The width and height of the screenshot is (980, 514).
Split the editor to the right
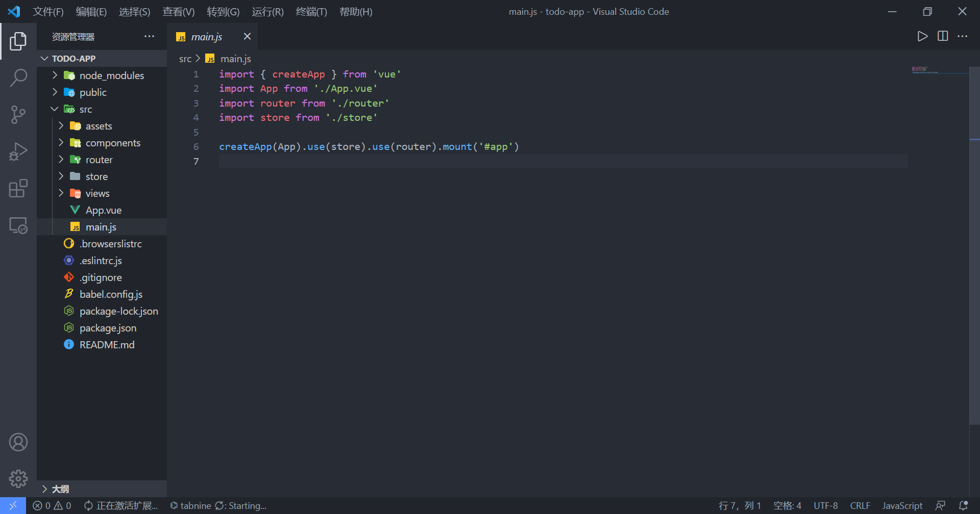tap(943, 36)
